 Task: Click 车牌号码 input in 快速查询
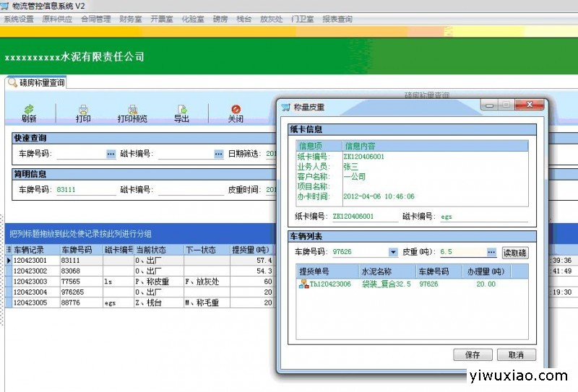(x=82, y=154)
